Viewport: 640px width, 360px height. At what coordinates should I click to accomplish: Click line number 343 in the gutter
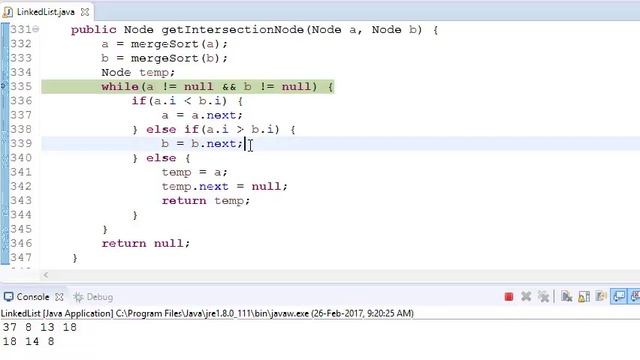point(21,200)
